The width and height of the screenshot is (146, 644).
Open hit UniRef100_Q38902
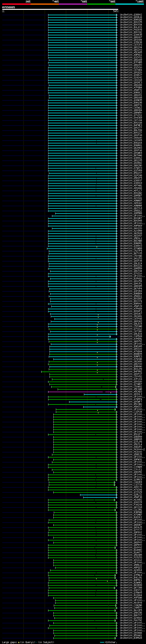(131, 15)
